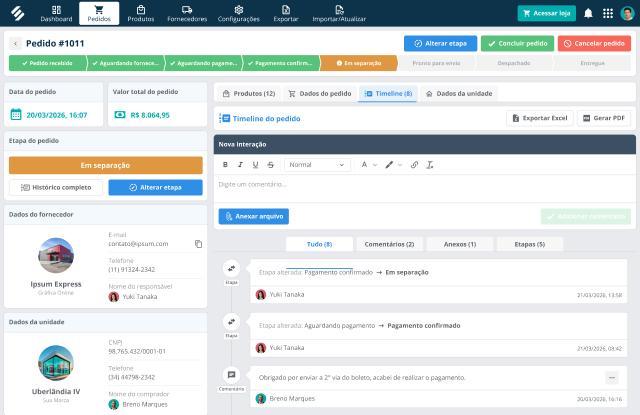Open the apps grid icon
The width and height of the screenshot is (640, 415).
pyautogui.click(x=608, y=13)
